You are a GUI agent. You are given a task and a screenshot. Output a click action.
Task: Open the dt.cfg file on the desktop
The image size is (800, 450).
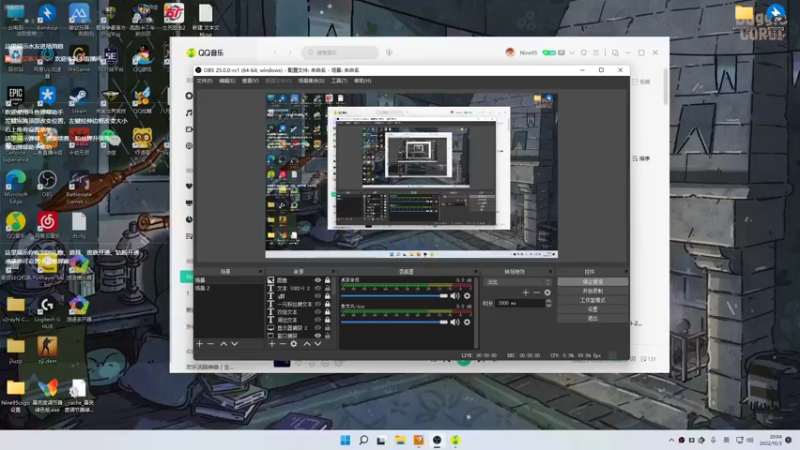coord(79,226)
